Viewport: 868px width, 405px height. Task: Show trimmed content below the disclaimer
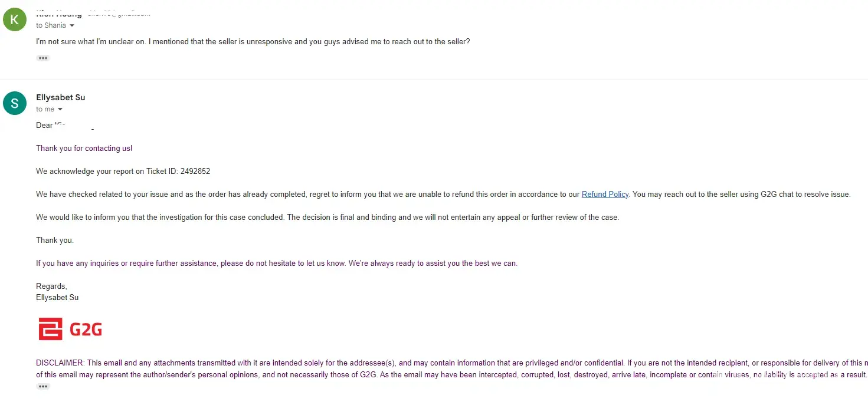click(x=43, y=386)
